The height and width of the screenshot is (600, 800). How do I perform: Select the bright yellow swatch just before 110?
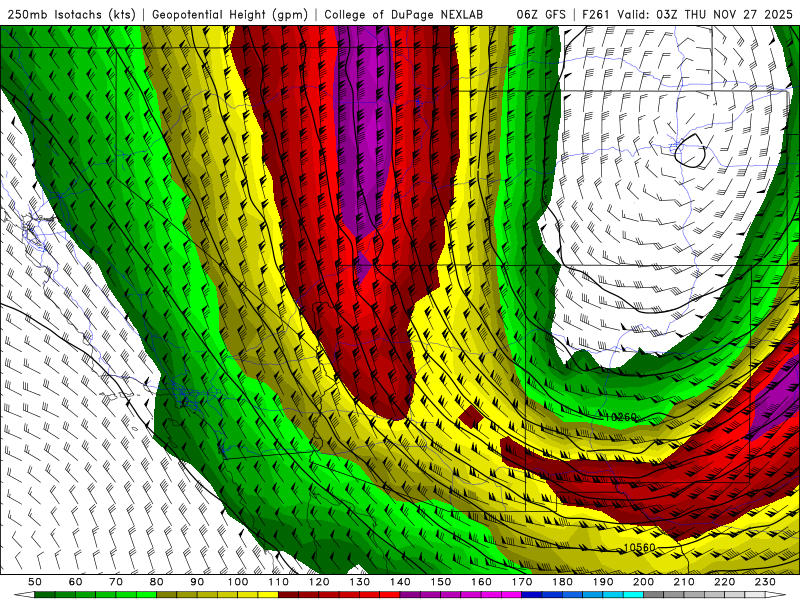pyautogui.click(x=268, y=595)
